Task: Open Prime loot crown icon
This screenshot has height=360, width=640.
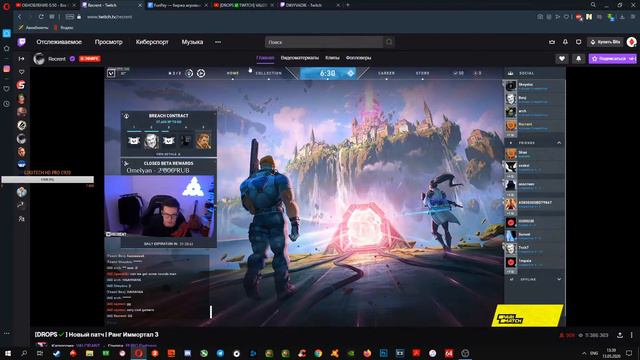Action: [x=552, y=42]
